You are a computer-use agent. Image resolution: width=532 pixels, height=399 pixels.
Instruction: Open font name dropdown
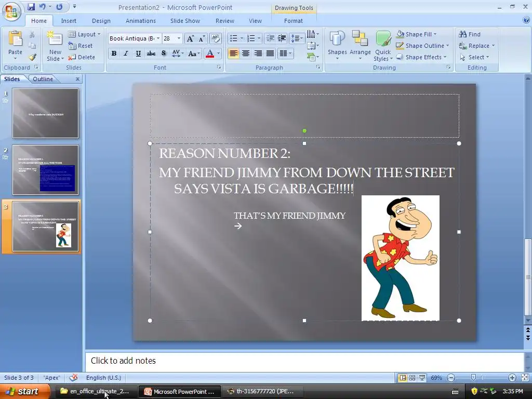click(158, 38)
